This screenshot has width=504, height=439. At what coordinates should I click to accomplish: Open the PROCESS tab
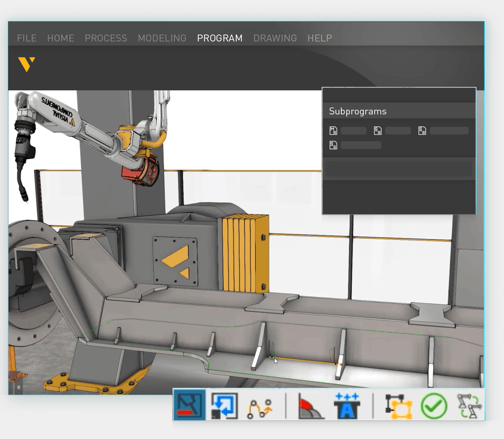point(106,38)
